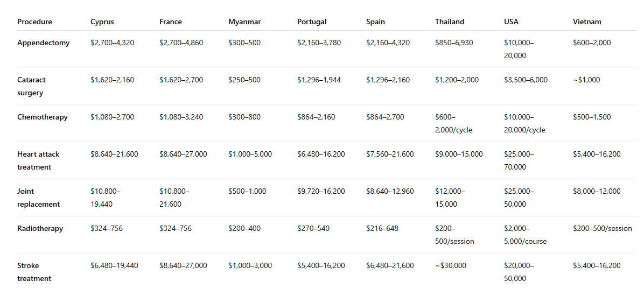
Task: Click the Vietnam column header
Action: (587, 22)
